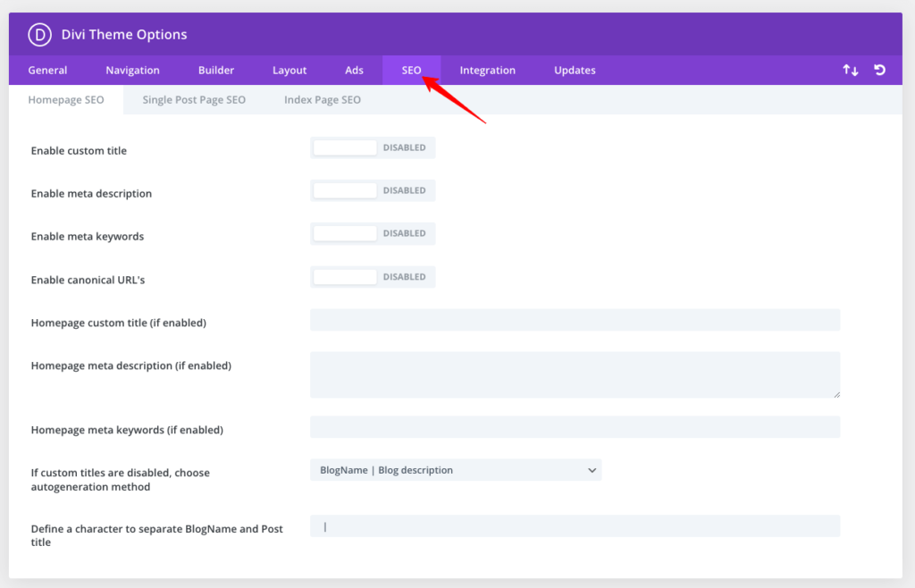Toggle Enable meta keywords switch
The height and width of the screenshot is (588, 915).
tap(373, 233)
